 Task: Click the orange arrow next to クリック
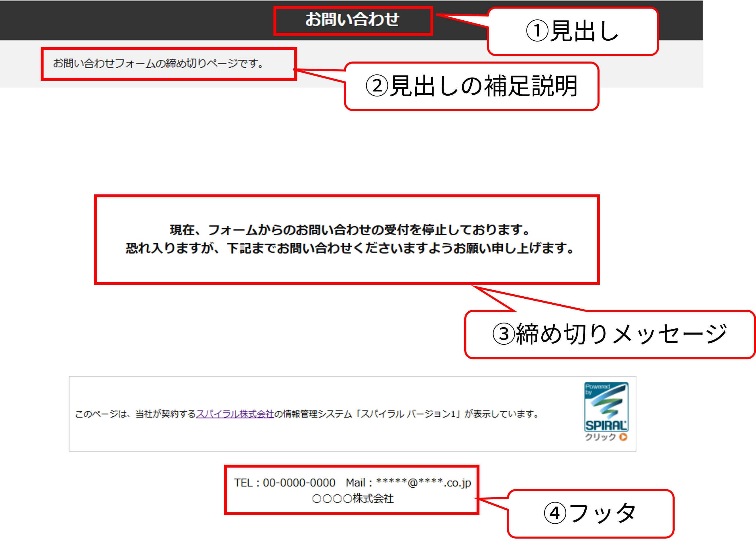(623, 437)
